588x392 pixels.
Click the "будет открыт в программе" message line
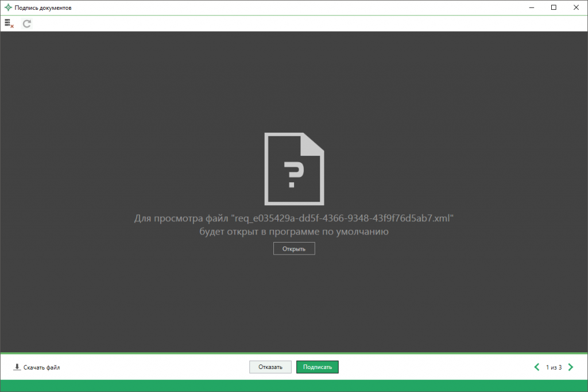(x=294, y=232)
